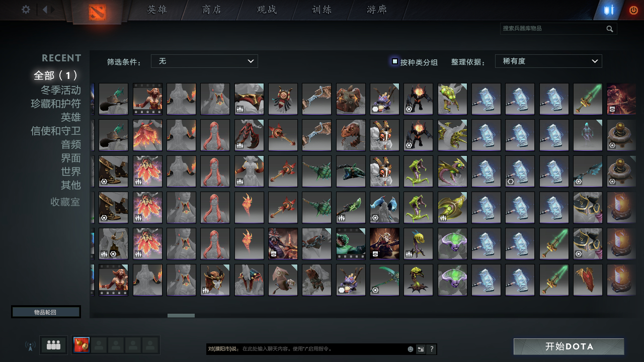Switch to the 商店 tab
The image size is (644, 362).
[212, 10]
